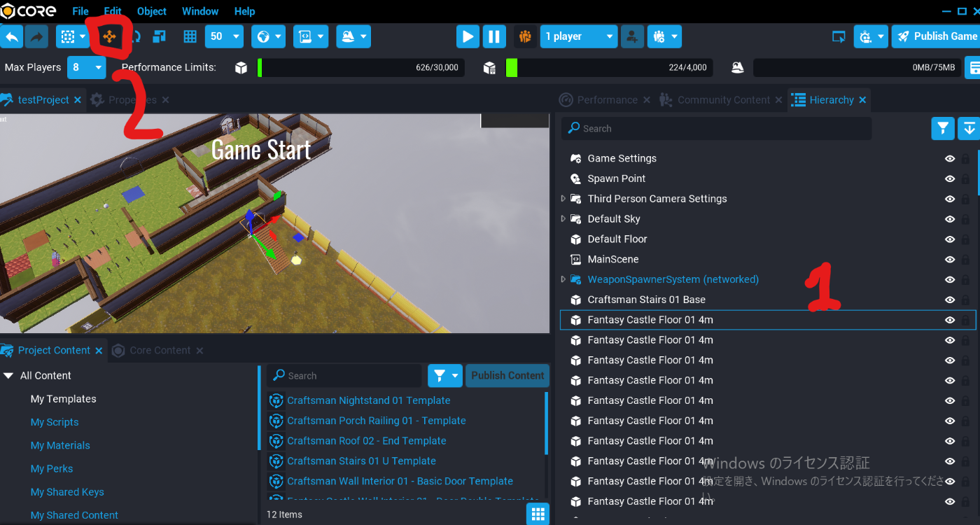The image size is (980, 525).
Task: Lock the Game Settings object
Action: point(966,159)
